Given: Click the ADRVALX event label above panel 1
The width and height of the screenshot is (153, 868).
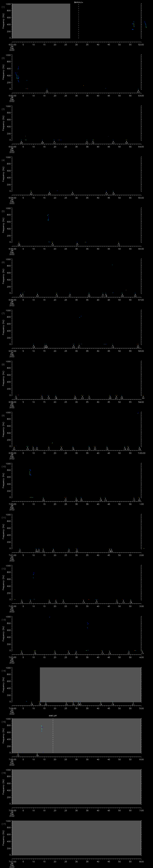Looking at the screenshot, I should click(x=79, y=2).
